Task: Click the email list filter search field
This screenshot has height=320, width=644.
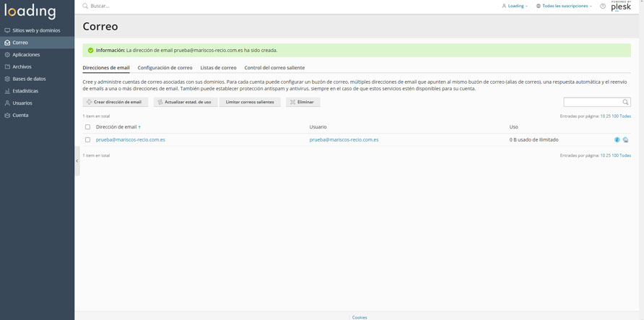Action: pyautogui.click(x=592, y=102)
